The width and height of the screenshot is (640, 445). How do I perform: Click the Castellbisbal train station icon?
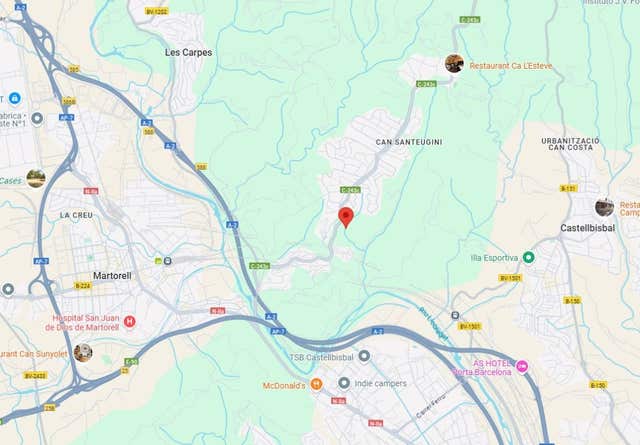[456, 315]
